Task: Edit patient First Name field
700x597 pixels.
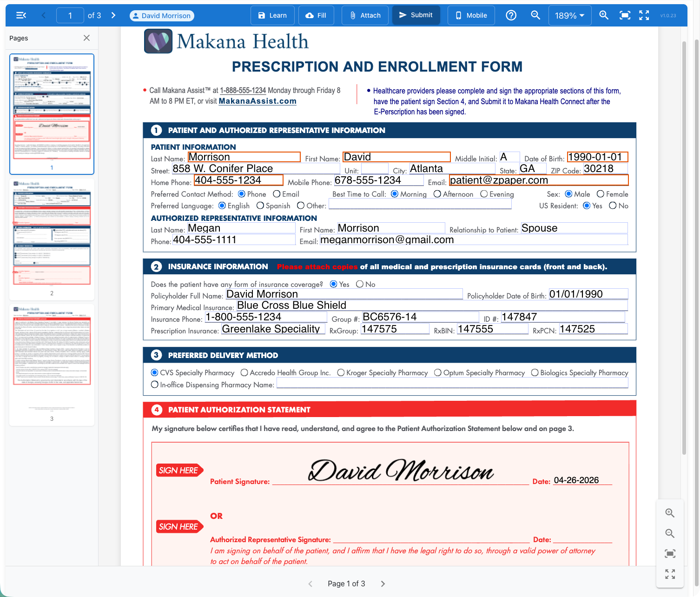Action: coord(396,157)
